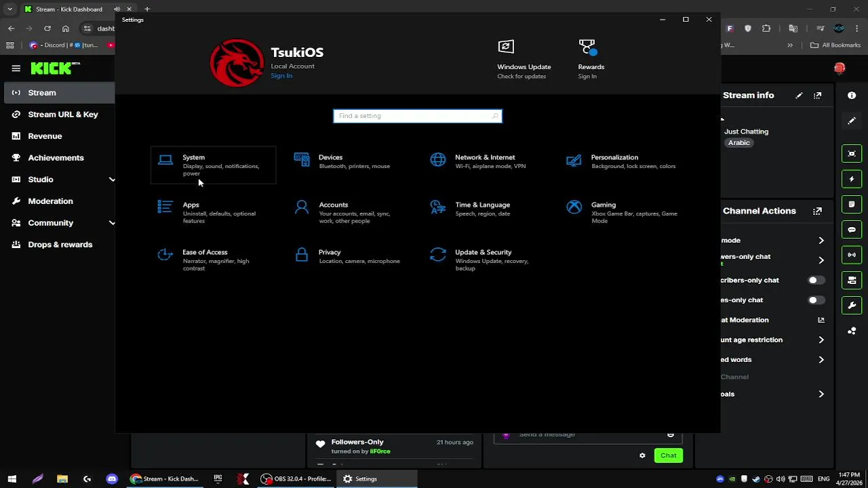Image resolution: width=868 pixels, height=488 pixels.
Task: Open Update & Security settings
Action: 486,260
